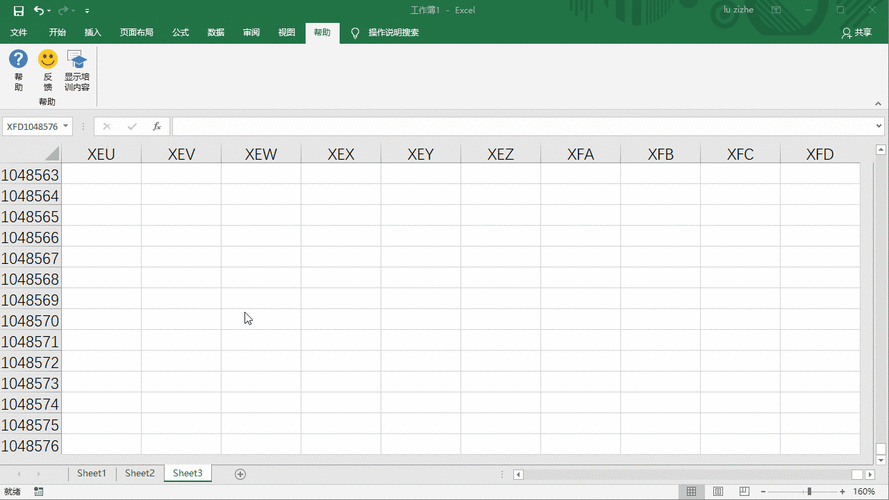889x500 pixels.
Task: Click the 160% zoom level
Action: [863, 491]
